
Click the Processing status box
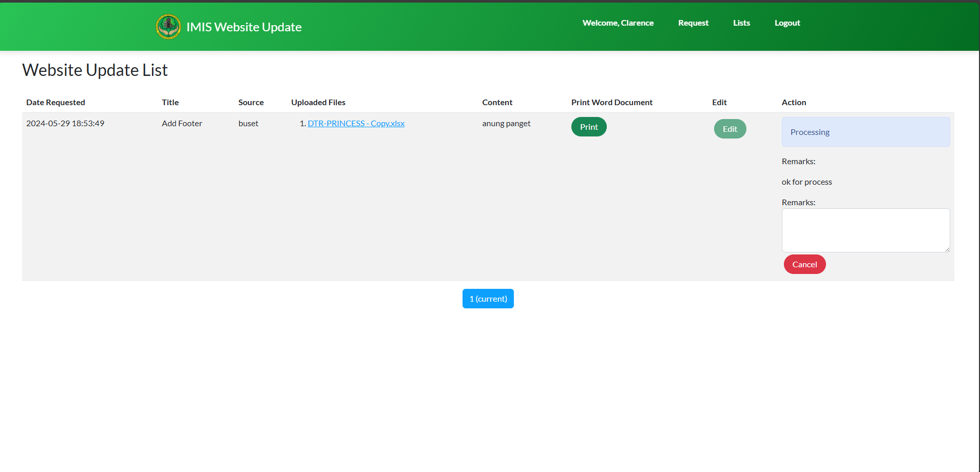pos(865,132)
